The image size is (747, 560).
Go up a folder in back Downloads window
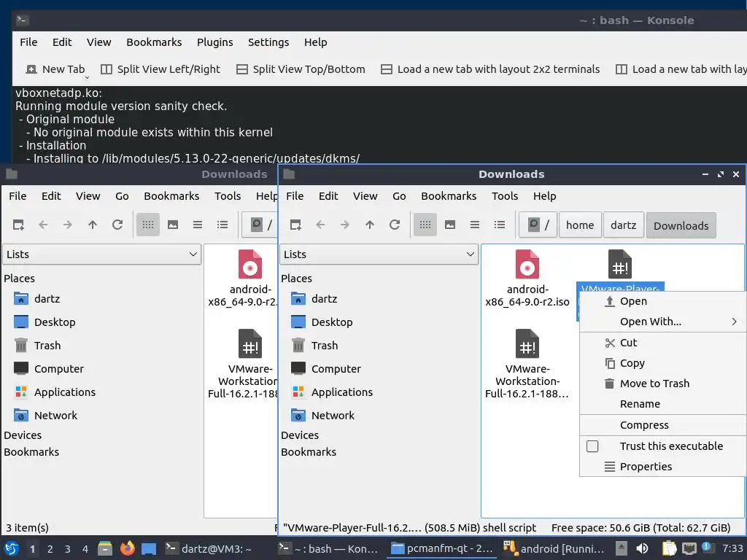tap(93, 225)
